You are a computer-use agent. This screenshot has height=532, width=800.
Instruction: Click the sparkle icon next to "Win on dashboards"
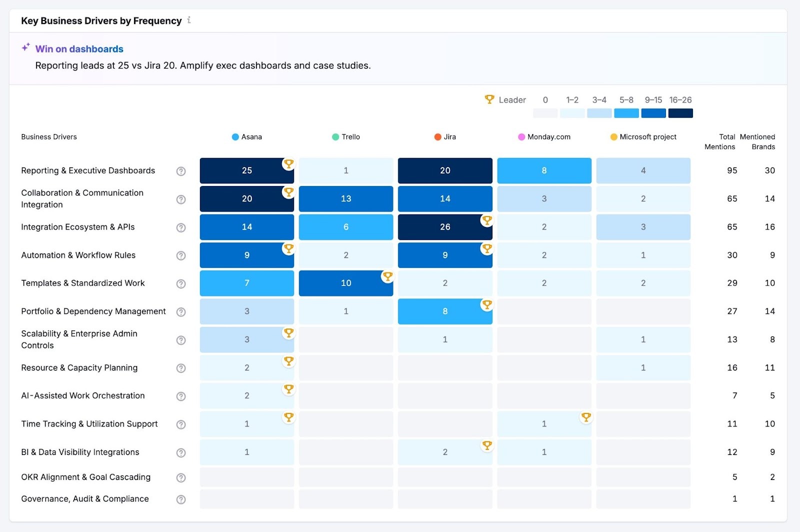click(x=25, y=46)
